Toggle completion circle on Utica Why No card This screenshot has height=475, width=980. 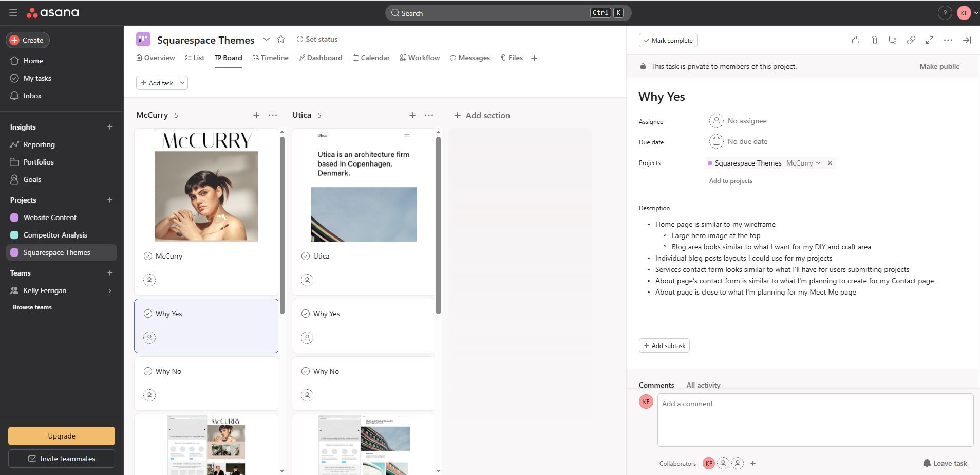coord(306,371)
